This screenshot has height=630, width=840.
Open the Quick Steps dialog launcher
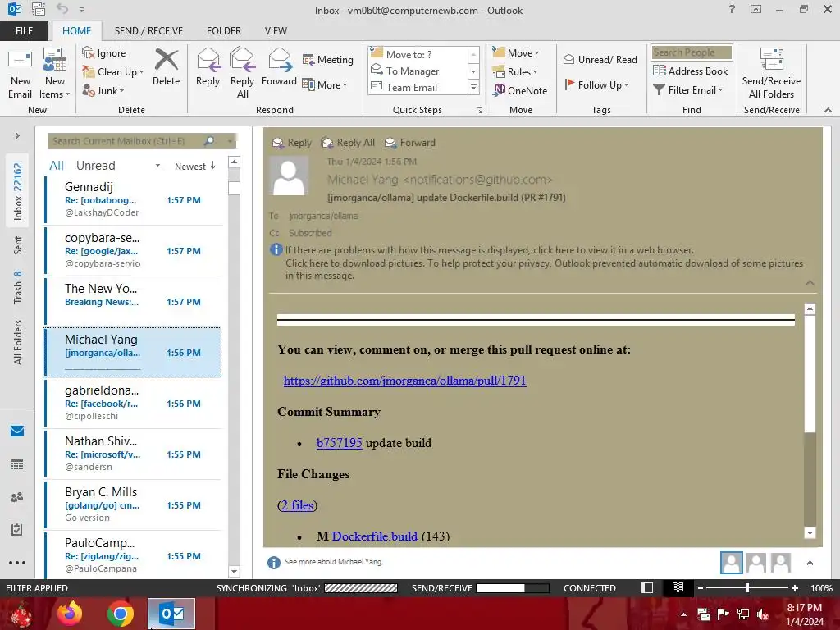coord(479,111)
